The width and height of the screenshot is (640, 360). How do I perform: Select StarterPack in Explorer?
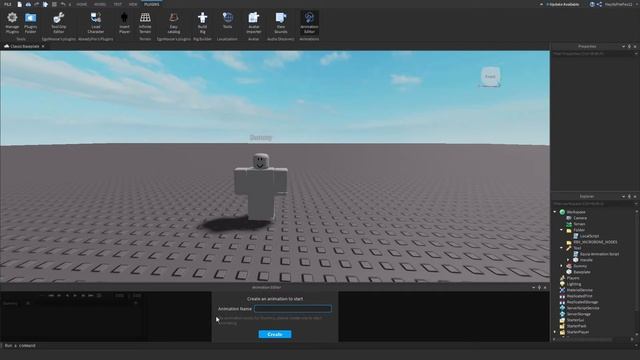click(x=576, y=326)
